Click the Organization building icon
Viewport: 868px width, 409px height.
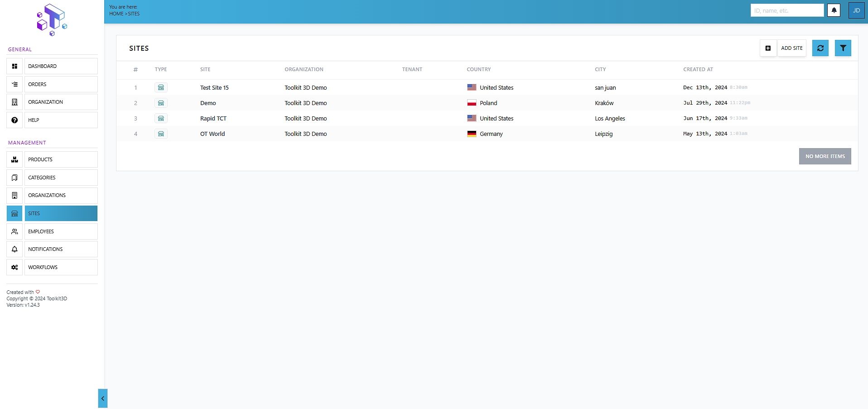(14, 102)
